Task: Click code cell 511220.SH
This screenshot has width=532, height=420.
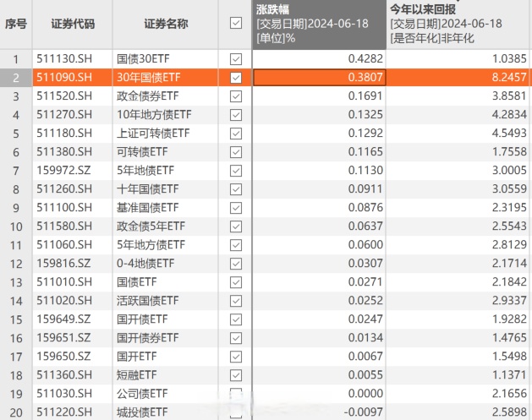Action: pos(72,412)
